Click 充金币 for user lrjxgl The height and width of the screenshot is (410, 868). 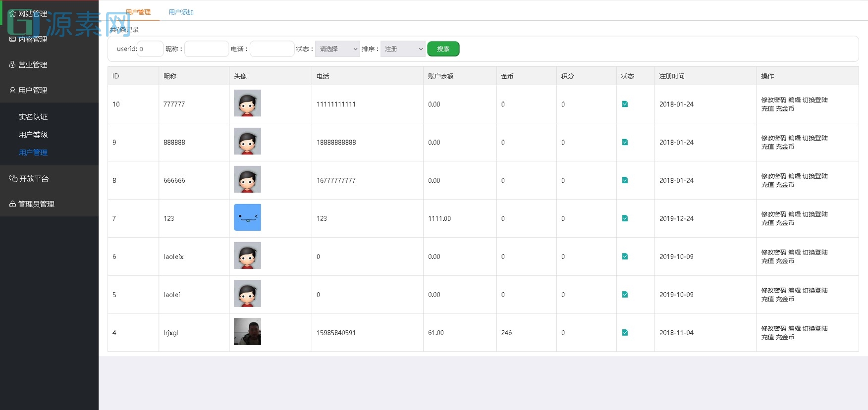785,337
